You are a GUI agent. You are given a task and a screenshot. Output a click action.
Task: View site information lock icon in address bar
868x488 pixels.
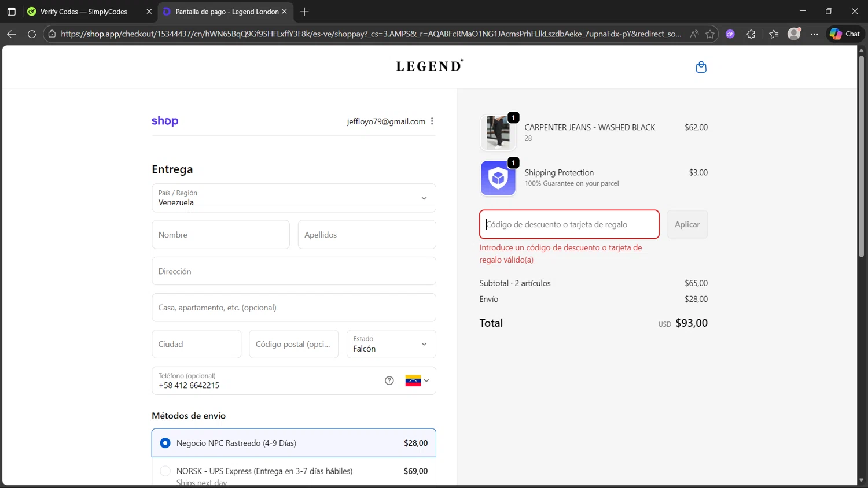point(52,34)
